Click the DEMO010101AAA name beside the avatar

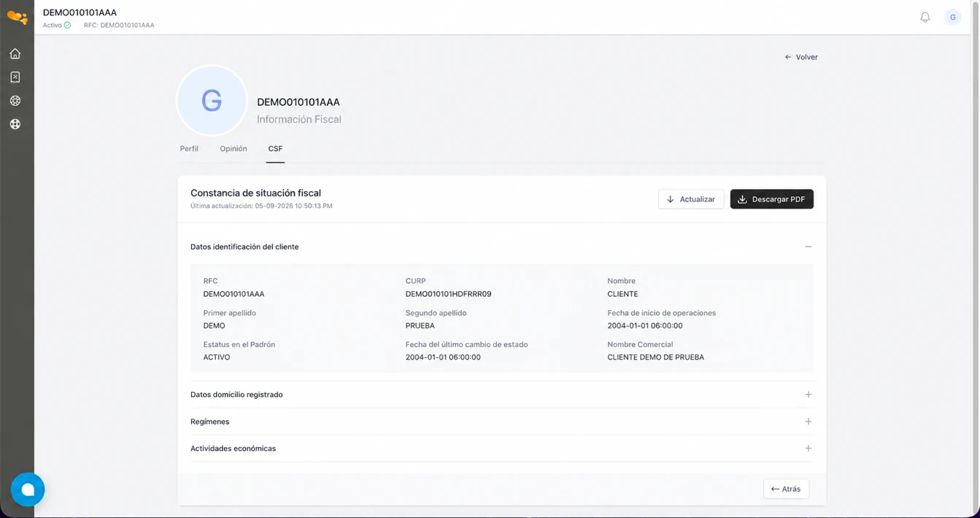point(298,102)
